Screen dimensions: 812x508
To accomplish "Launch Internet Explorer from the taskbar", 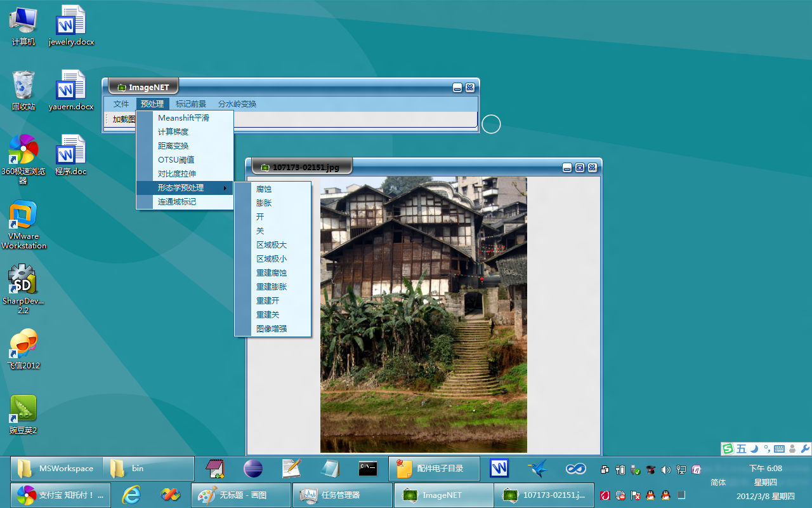I will 131,495.
